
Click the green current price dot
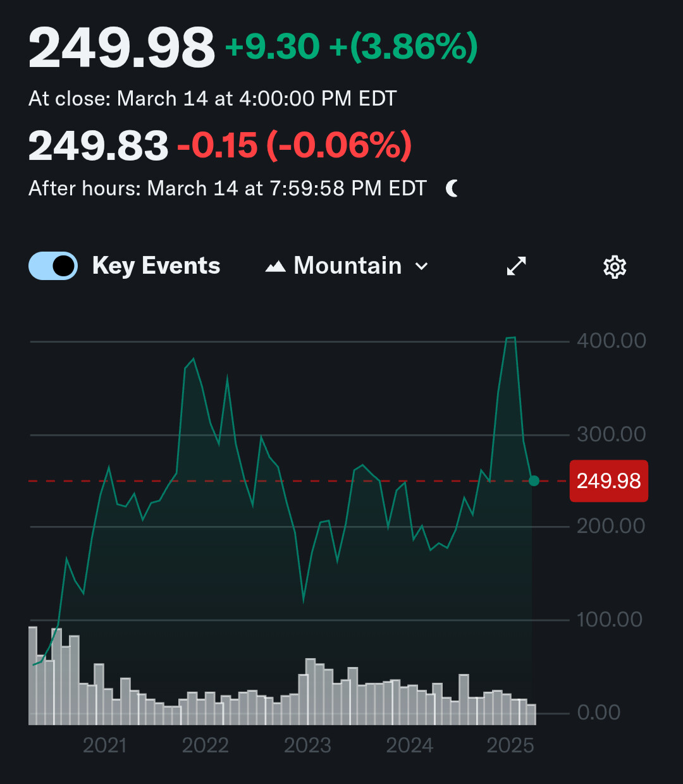(x=534, y=481)
